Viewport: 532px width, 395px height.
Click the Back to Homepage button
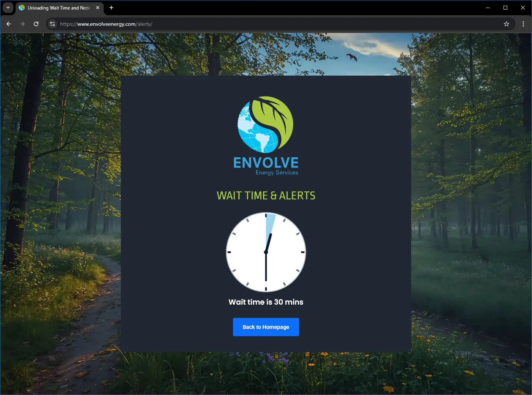point(266,327)
